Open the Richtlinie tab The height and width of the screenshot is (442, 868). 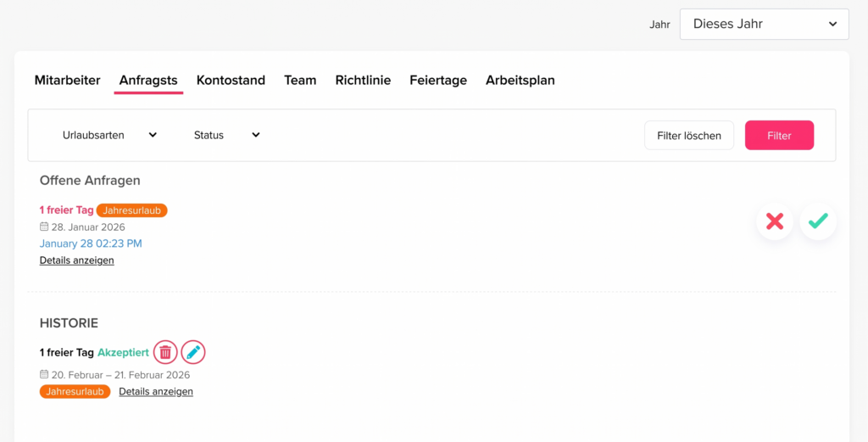(363, 81)
